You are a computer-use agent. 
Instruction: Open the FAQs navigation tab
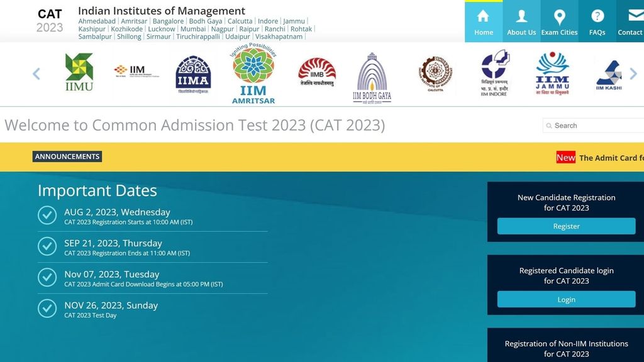[597, 21]
